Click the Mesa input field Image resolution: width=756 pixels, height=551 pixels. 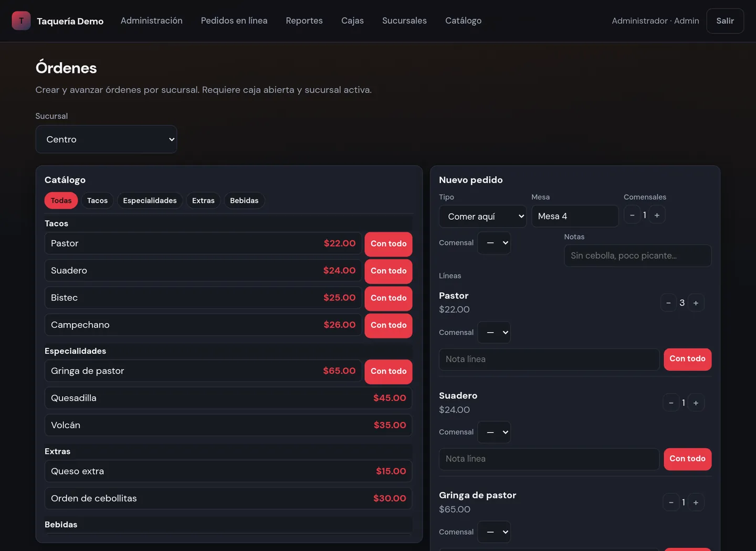[x=575, y=216]
